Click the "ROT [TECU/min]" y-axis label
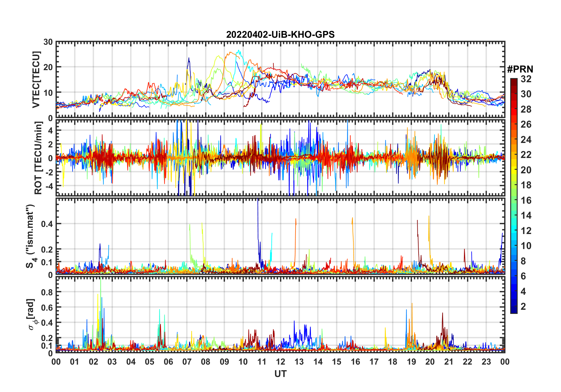The width and height of the screenshot is (561, 392). point(38,158)
